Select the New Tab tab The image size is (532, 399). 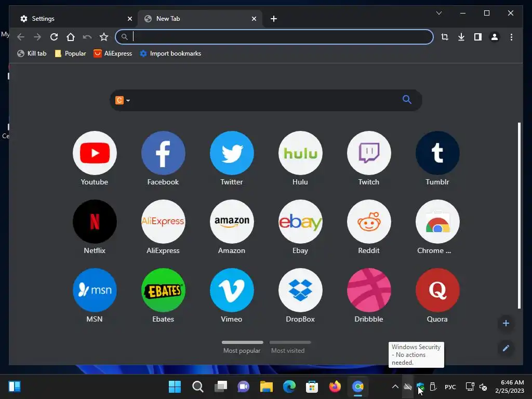pyautogui.click(x=200, y=19)
